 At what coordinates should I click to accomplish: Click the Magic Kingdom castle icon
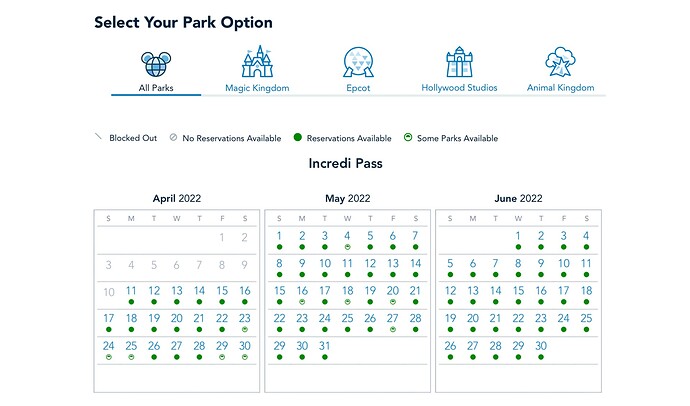tap(257, 62)
